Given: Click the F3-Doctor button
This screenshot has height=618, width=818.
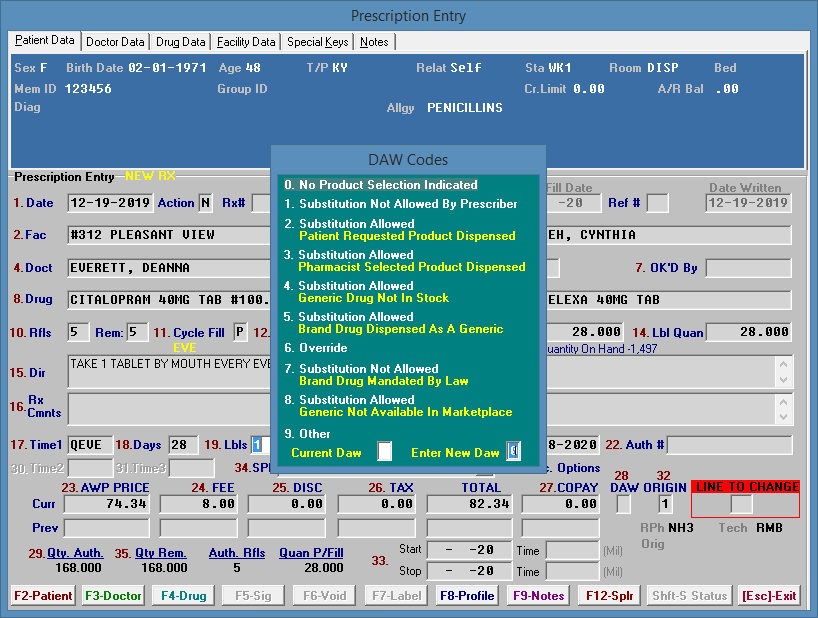Looking at the screenshot, I should pos(113,595).
